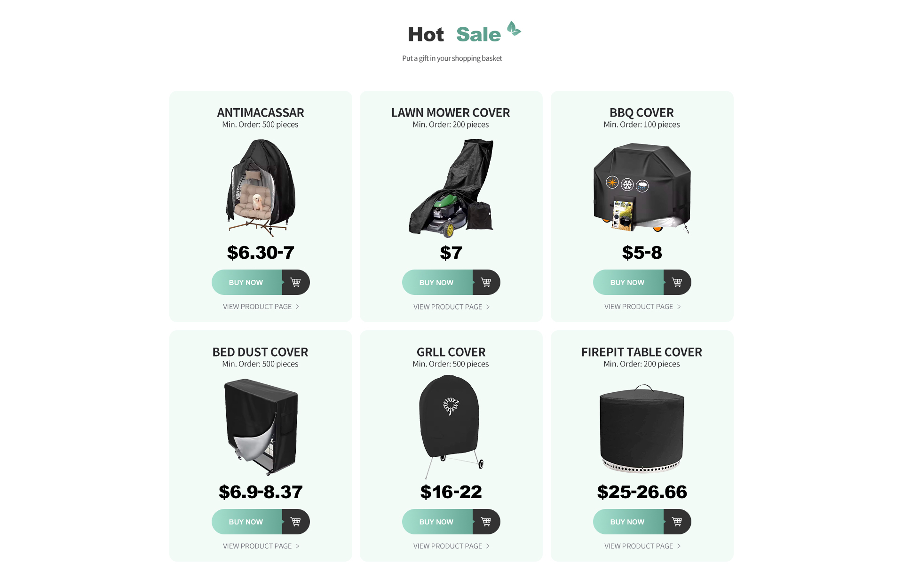
Task: Buy the Grll Cover now
Action: 437,522
